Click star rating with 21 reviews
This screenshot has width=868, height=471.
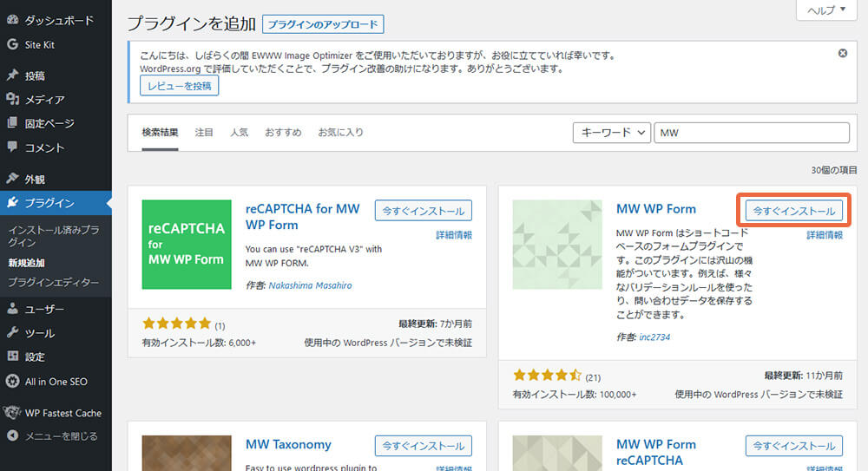547,376
